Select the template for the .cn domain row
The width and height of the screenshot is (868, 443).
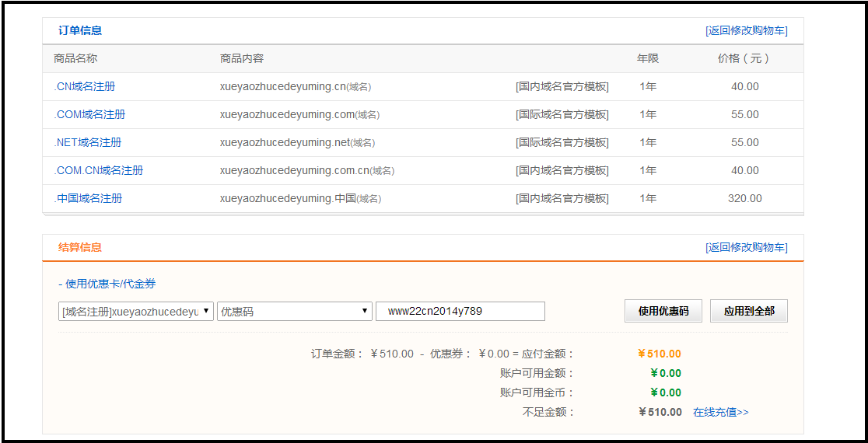[562, 86]
